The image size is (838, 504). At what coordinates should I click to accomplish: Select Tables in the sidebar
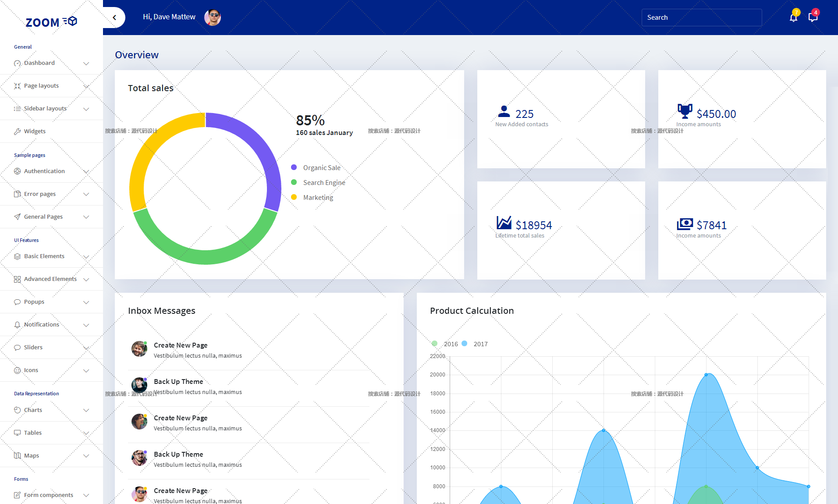pos(33,433)
